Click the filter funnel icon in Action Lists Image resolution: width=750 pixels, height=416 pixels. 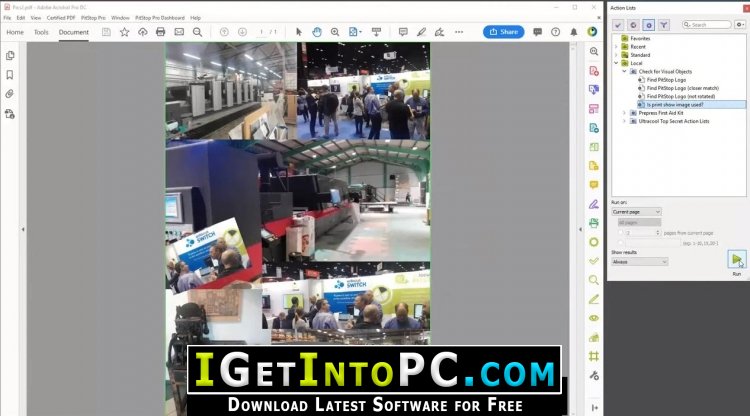pos(663,24)
